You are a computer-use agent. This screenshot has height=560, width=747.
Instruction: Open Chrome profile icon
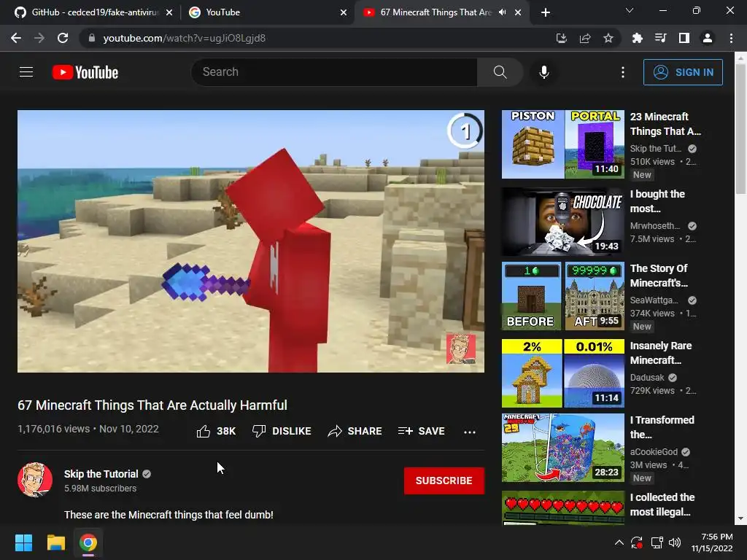tap(708, 38)
